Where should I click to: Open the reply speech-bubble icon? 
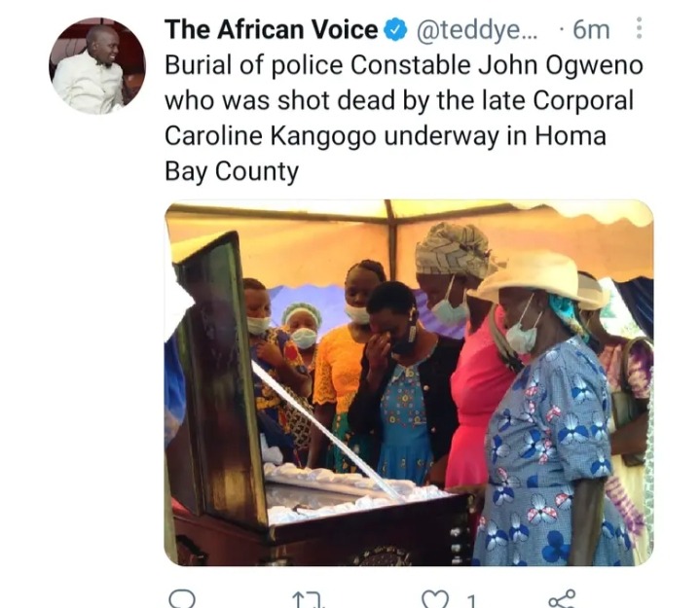point(183,599)
